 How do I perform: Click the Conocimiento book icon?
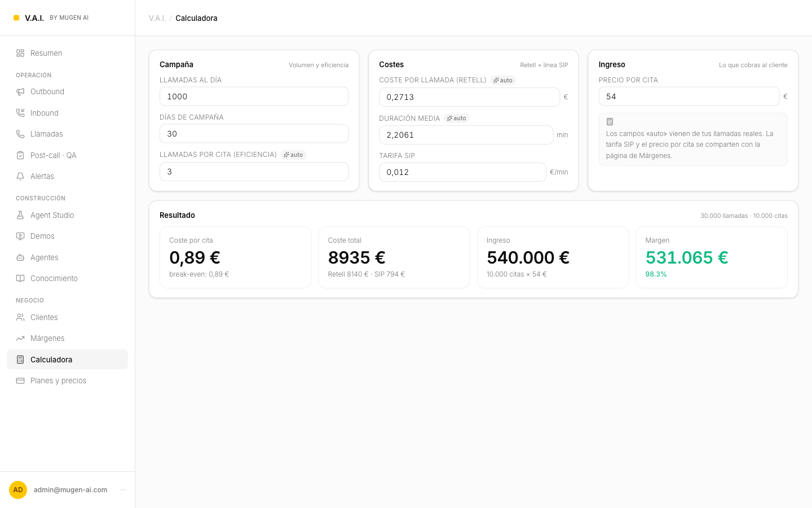(x=20, y=278)
